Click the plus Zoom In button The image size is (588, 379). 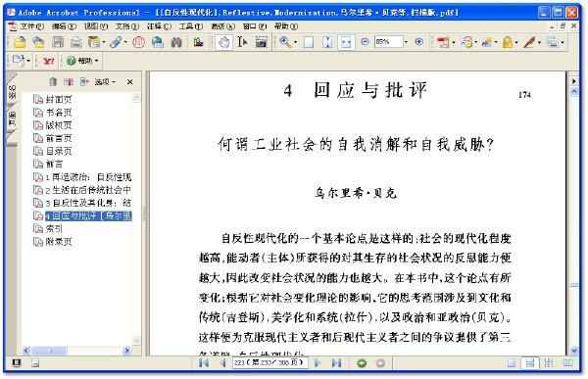pos(419,42)
